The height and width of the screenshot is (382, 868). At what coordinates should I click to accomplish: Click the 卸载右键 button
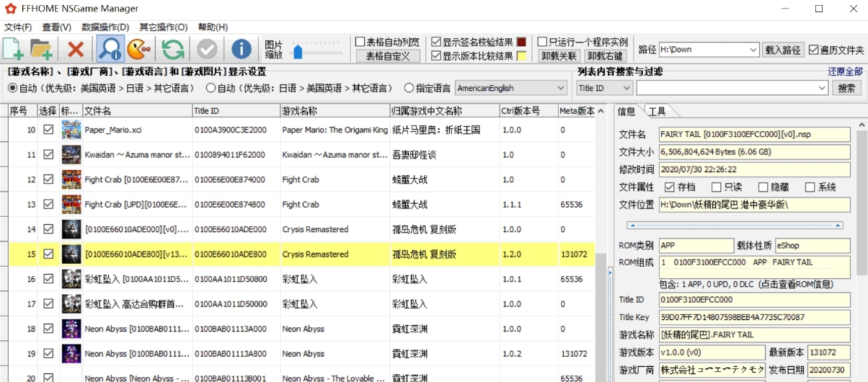[x=605, y=55]
